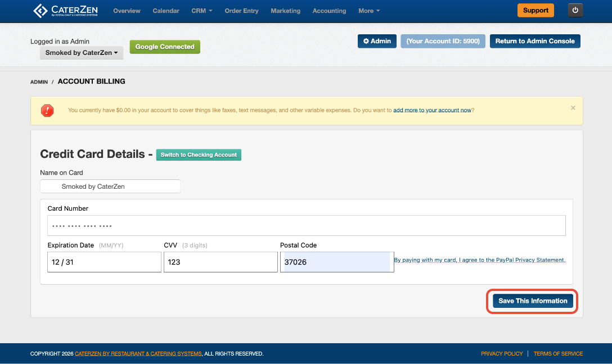Click the orange Support button
Viewport: 612px width, 364px height.
pos(535,11)
